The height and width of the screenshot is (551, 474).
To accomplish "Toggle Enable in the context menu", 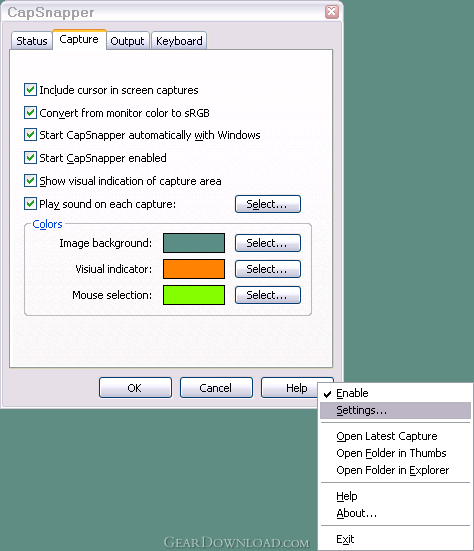I will coord(395,393).
